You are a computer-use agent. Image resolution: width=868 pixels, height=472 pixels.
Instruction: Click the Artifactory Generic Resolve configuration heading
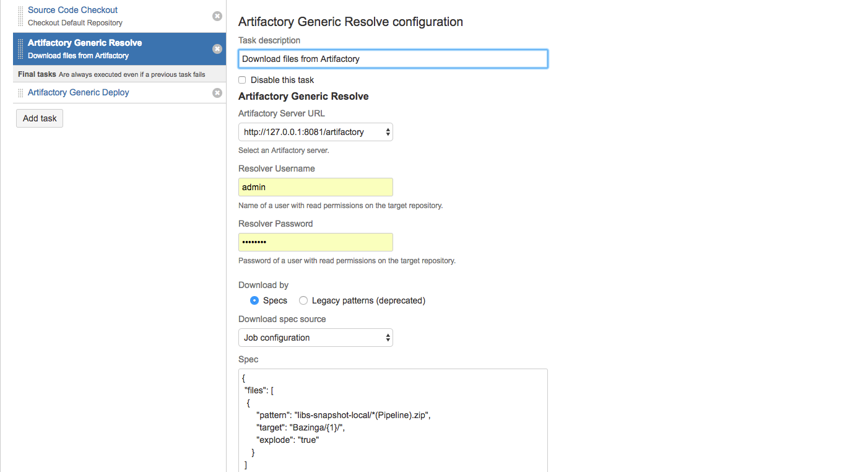pos(350,22)
